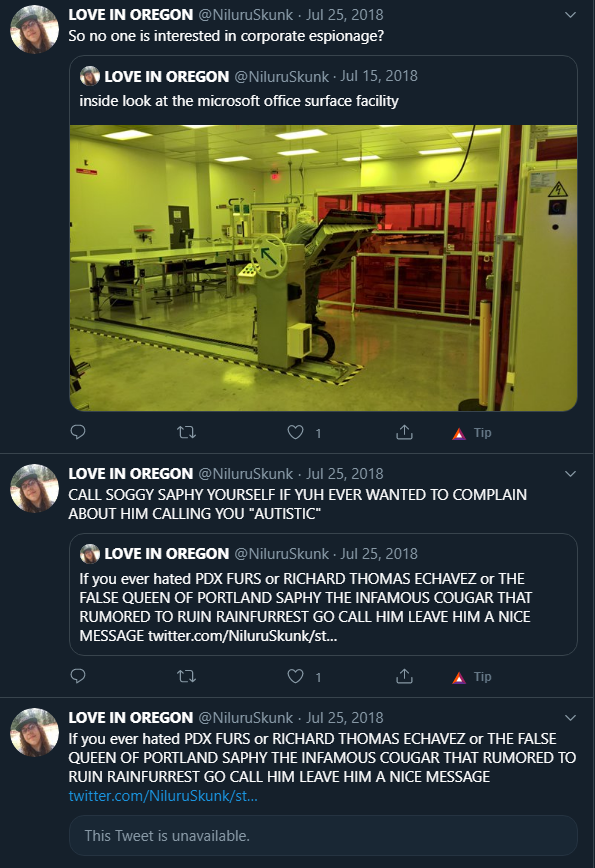The image size is (595, 868).
Task: Send a tip on the SOGGY SAPHY tweet
Action: pyautogui.click(x=472, y=677)
